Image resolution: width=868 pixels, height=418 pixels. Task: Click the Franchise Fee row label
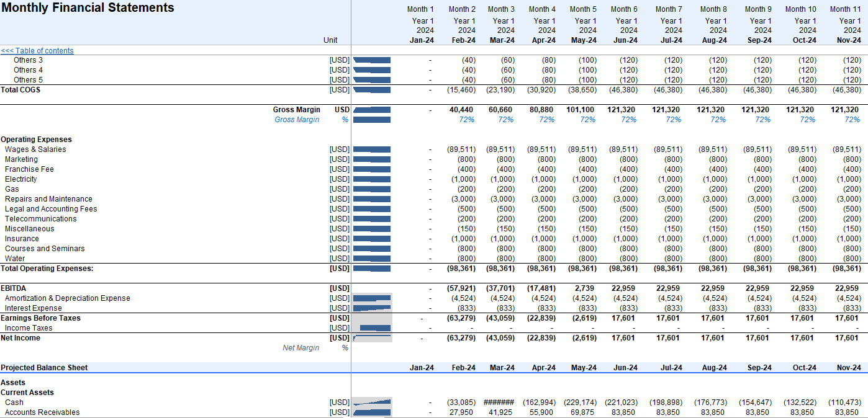point(29,169)
